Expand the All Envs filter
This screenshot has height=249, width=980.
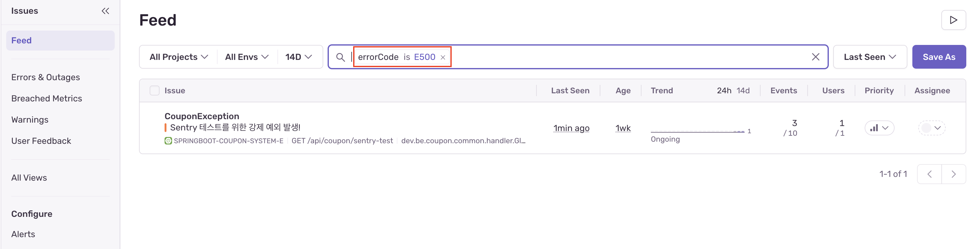[247, 57]
